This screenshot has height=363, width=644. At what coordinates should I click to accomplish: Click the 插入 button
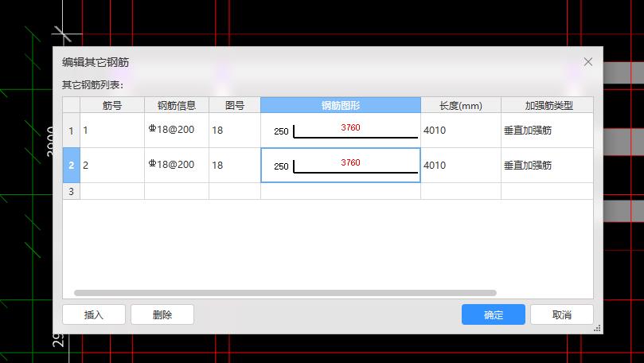tap(94, 314)
